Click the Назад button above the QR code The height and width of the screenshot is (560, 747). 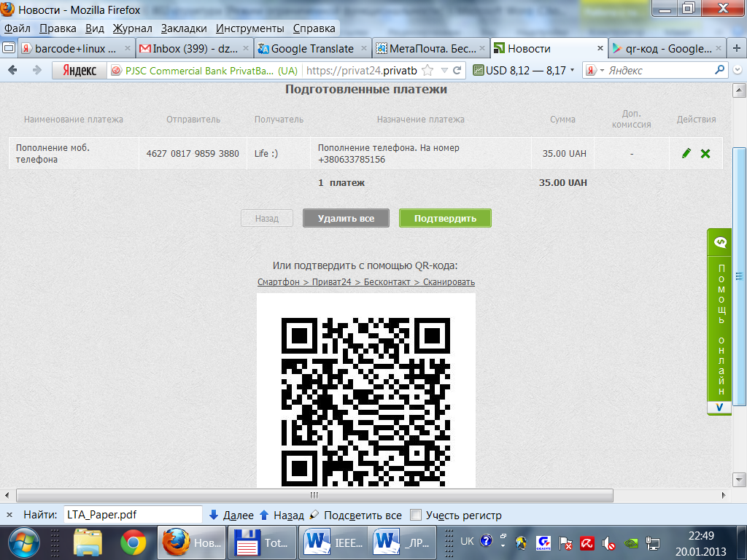[x=267, y=218]
